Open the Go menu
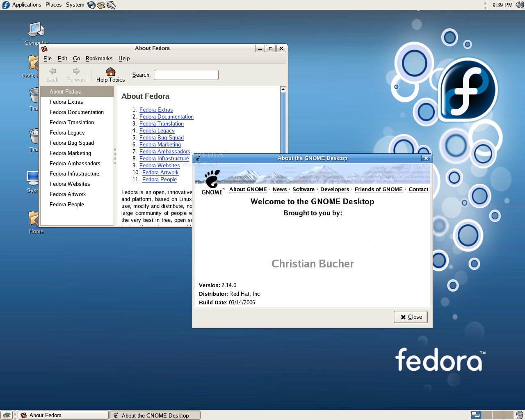Screen dimensions: 525x420 point(76,59)
